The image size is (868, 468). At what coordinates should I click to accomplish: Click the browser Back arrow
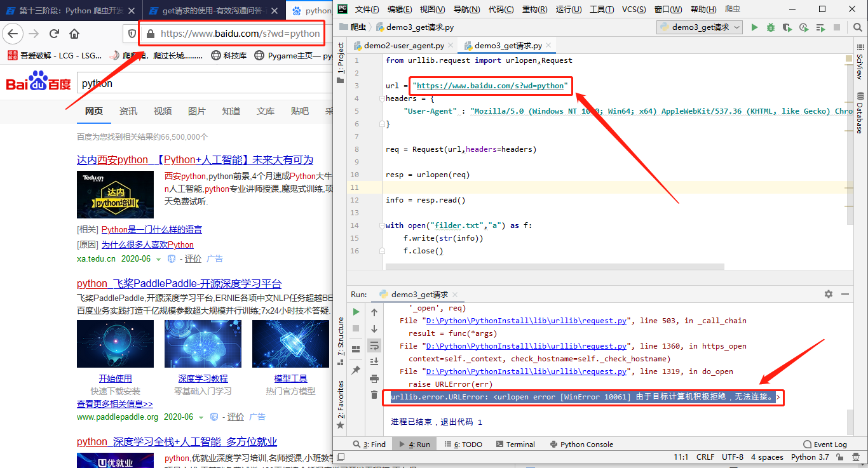13,34
